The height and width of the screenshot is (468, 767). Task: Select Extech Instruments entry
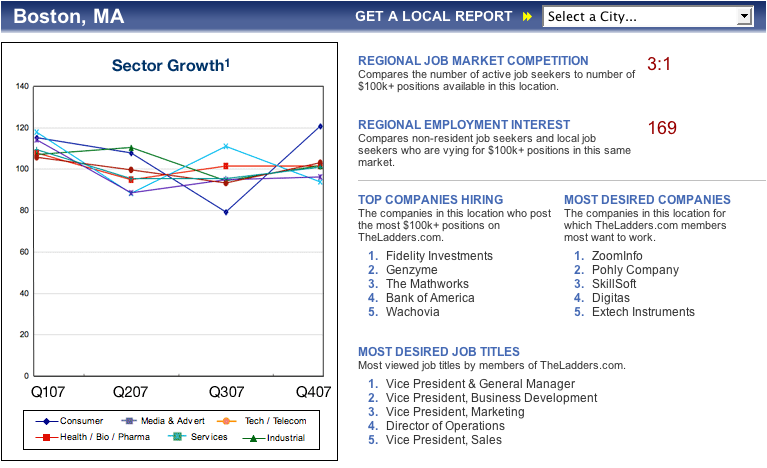[x=643, y=312]
